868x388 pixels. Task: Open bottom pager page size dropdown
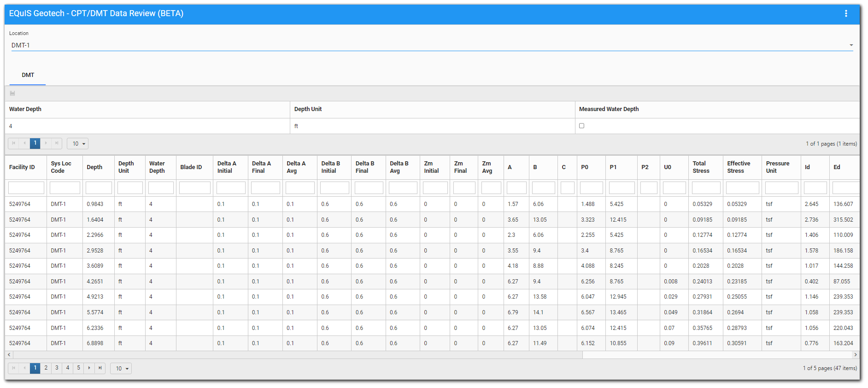[x=121, y=369]
